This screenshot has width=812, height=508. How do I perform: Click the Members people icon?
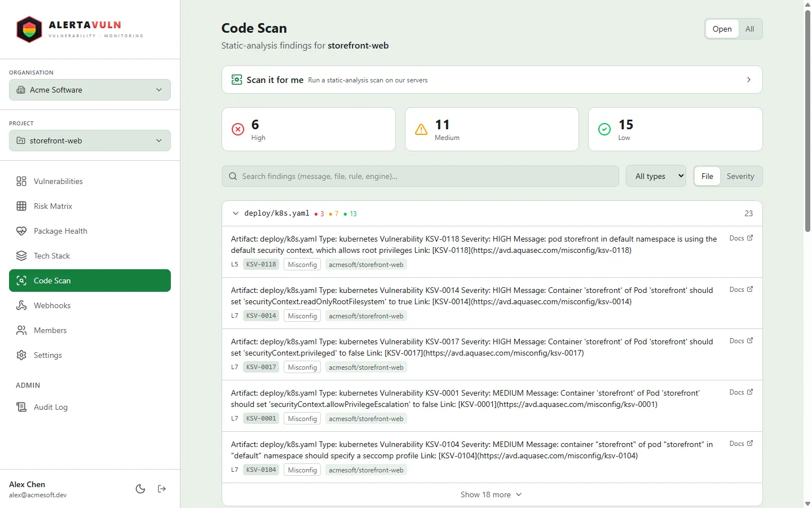click(x=21, y=330)
